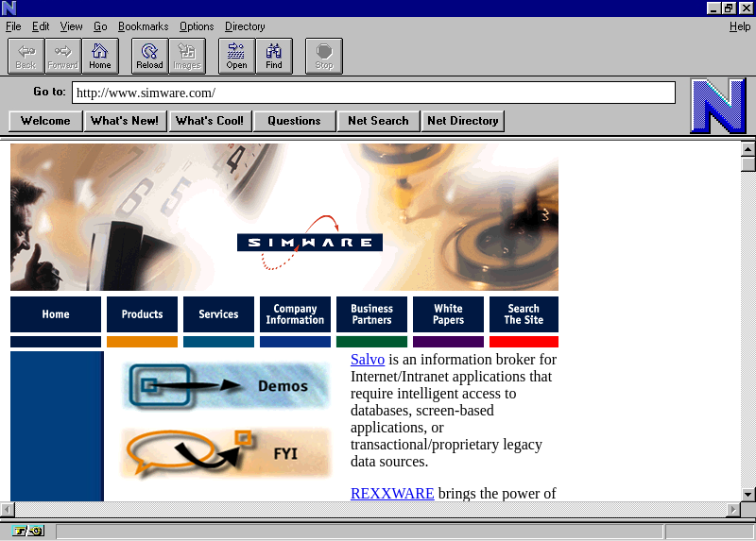This screenshot has height=541, width=756.
Task: Click the Net Search button
Action: click(x=379, y=121)
